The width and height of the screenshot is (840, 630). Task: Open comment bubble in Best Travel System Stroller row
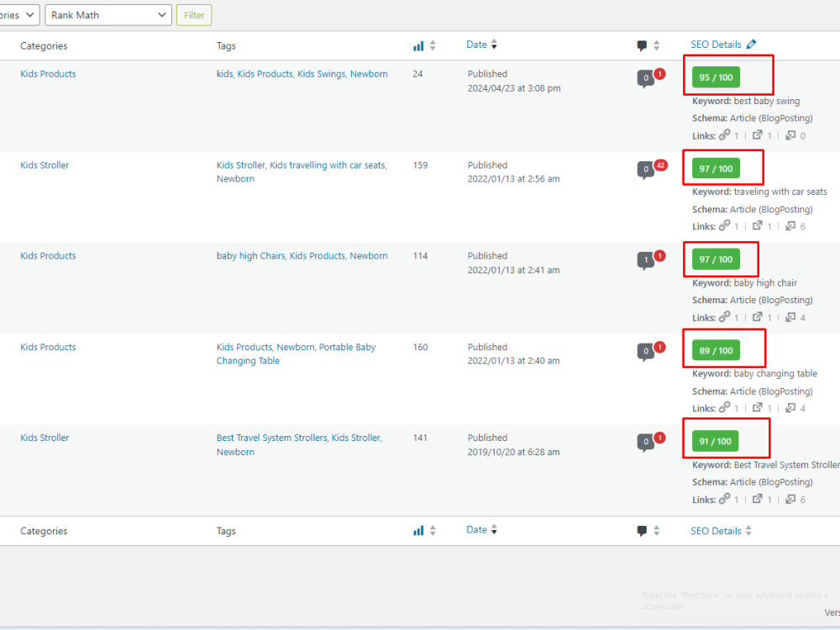[x=645, y=443]
